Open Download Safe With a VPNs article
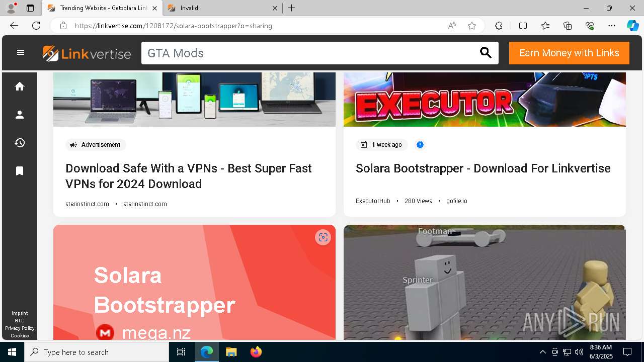This screenshot has height=362, width=644. [x=189, y=176]
